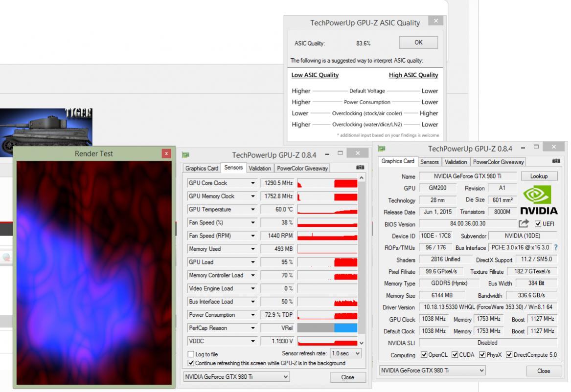Viewport: 571px width, 392px height.
Task: Close the ASIC Quality dialog with X
Action: pos(435,21)
